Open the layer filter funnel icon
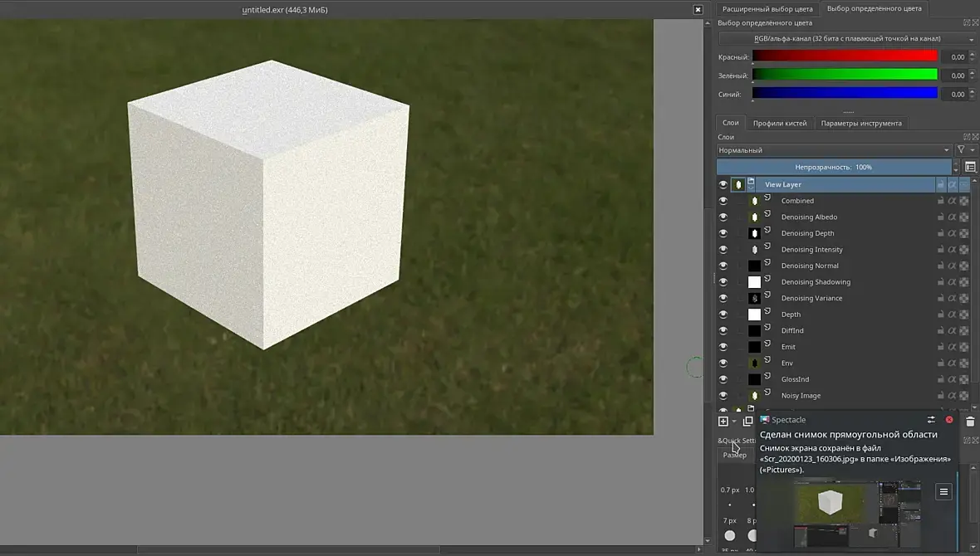The height and width of the screenshot is (556, 980). pyautogui.click(x=961, y=150)
